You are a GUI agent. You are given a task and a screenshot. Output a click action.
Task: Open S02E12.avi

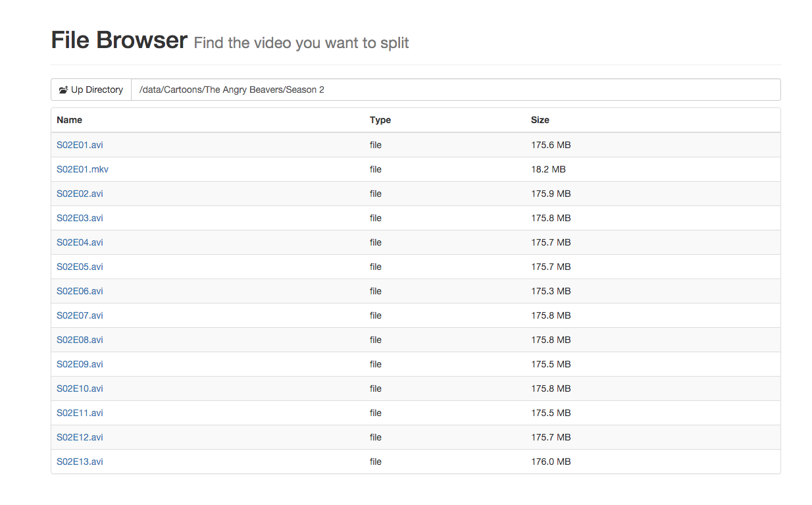[x=80, y=437]
